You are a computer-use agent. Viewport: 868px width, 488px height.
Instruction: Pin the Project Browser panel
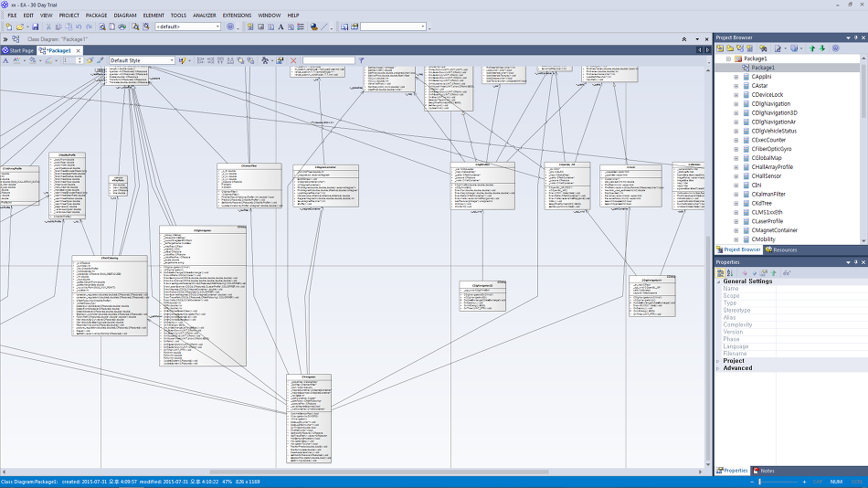point(856,37)
